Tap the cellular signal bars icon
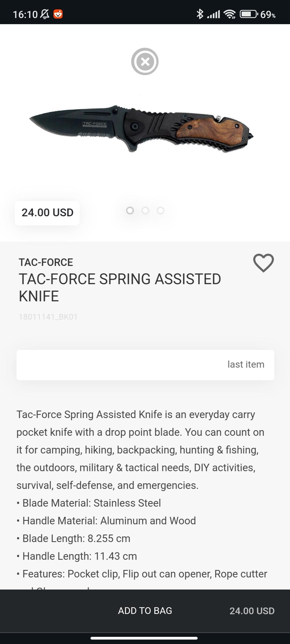The width and height of the screenshot is (290, 644). 214,14
